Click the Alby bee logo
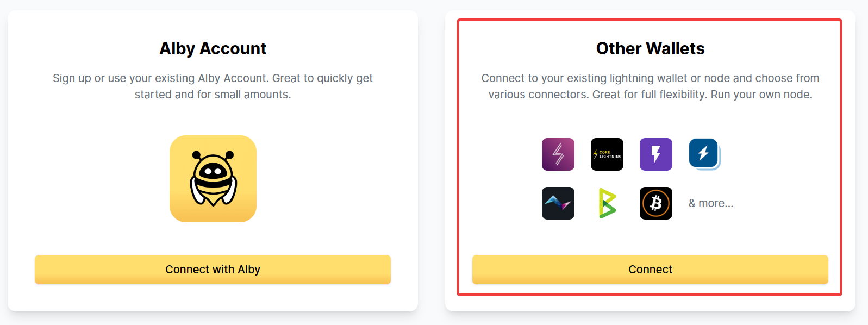This screenshot has width=868, height=325. click(x=213, y=179)
